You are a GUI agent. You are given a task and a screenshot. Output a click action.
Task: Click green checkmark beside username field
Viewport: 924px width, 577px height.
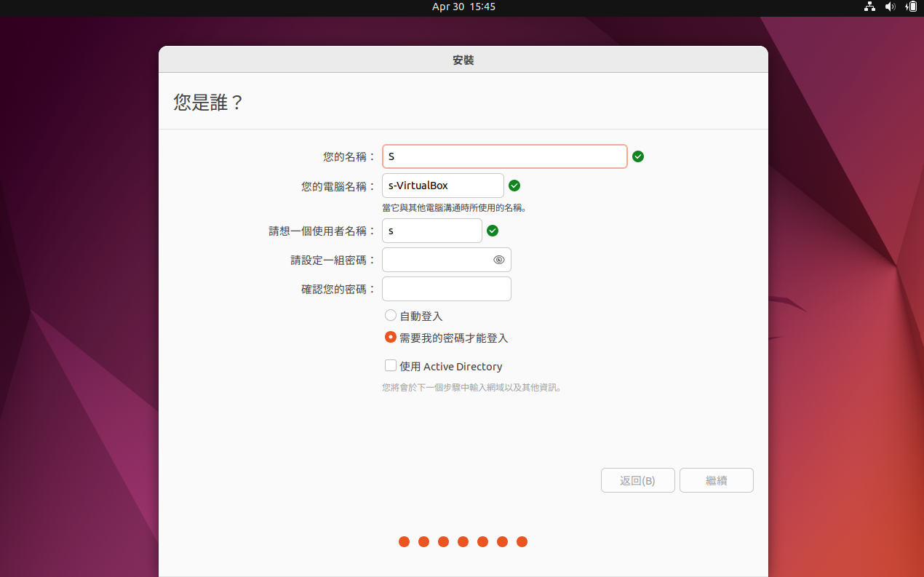pos(493,231)
